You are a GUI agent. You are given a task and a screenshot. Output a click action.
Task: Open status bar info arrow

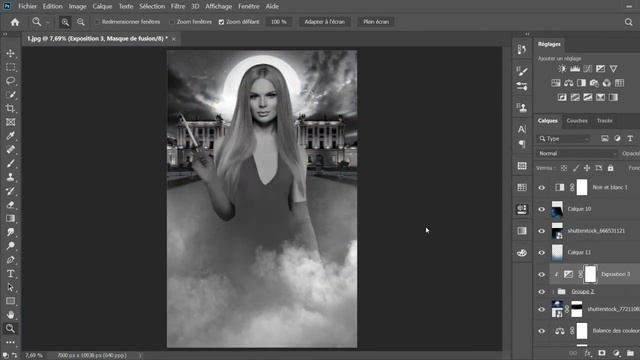[140, 356]
